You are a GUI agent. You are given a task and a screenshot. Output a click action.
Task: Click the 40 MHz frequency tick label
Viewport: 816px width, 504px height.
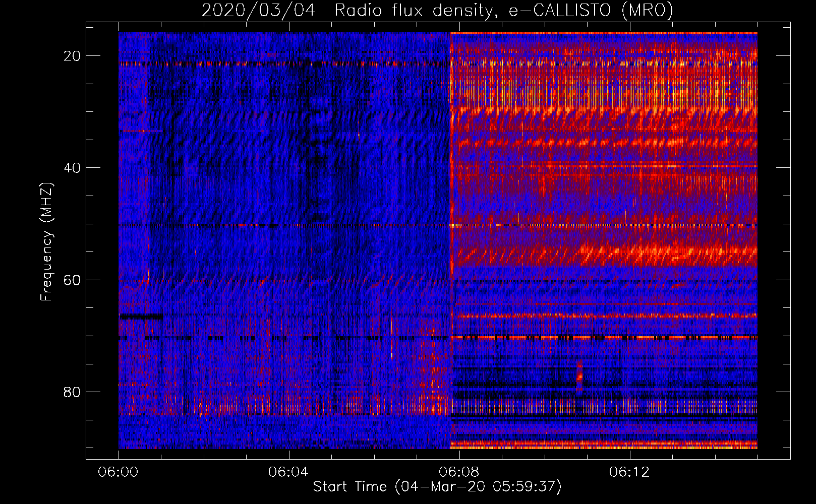(72, 168)
